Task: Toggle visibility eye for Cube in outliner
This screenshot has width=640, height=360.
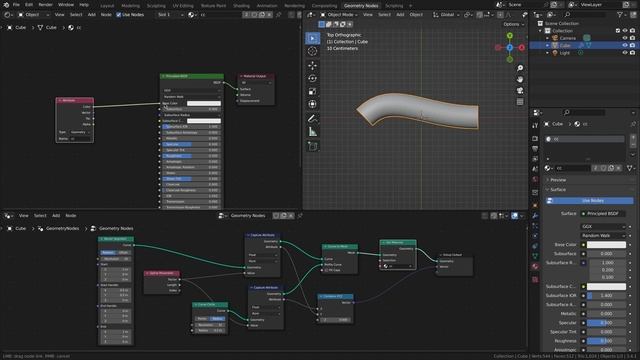Action: 625,45
